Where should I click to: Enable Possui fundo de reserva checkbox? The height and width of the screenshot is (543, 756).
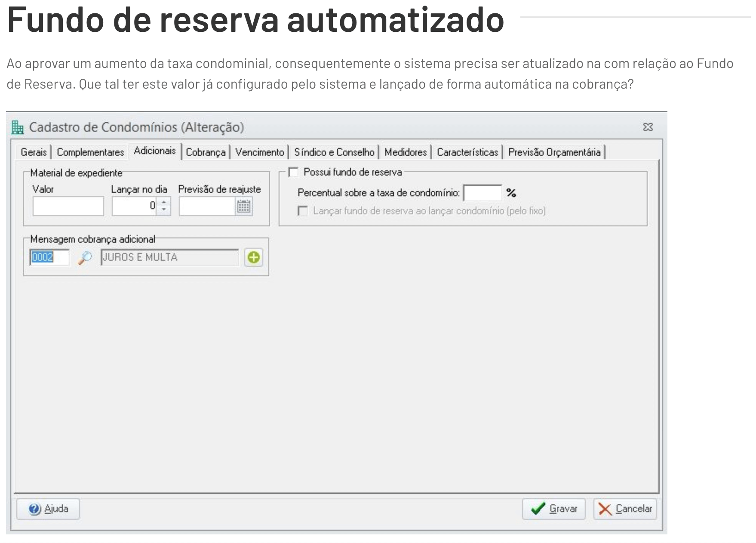pos(293,172)
